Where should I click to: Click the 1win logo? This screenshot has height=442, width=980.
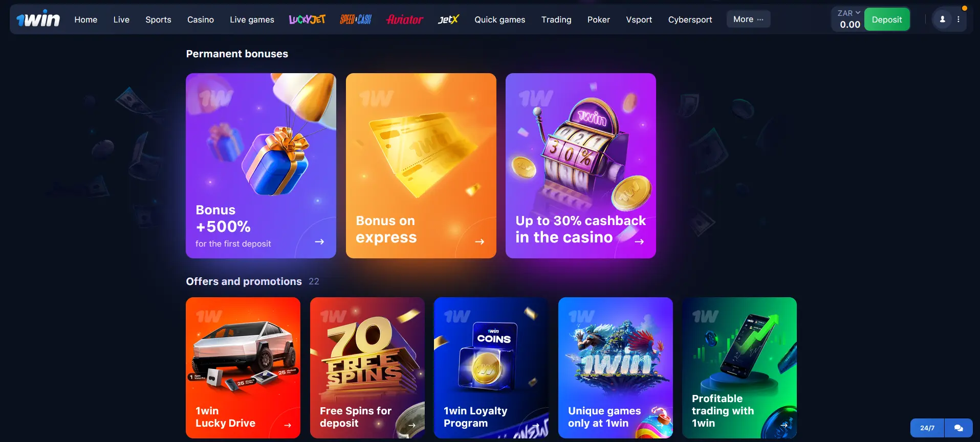point(38,19)
